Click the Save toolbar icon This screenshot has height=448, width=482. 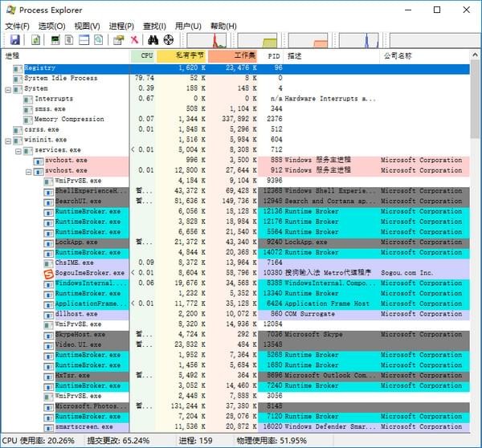coord(14,39)
